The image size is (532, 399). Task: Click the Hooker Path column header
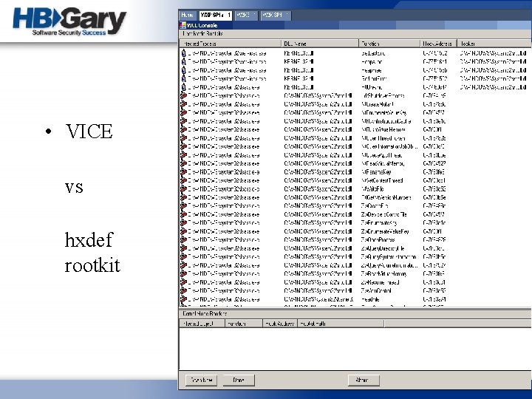341,324
